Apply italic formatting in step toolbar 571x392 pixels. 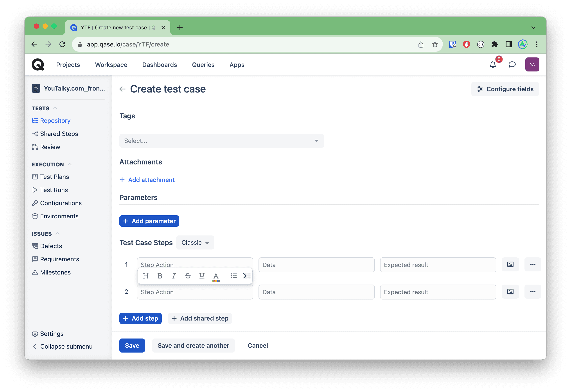coord(174,276)
